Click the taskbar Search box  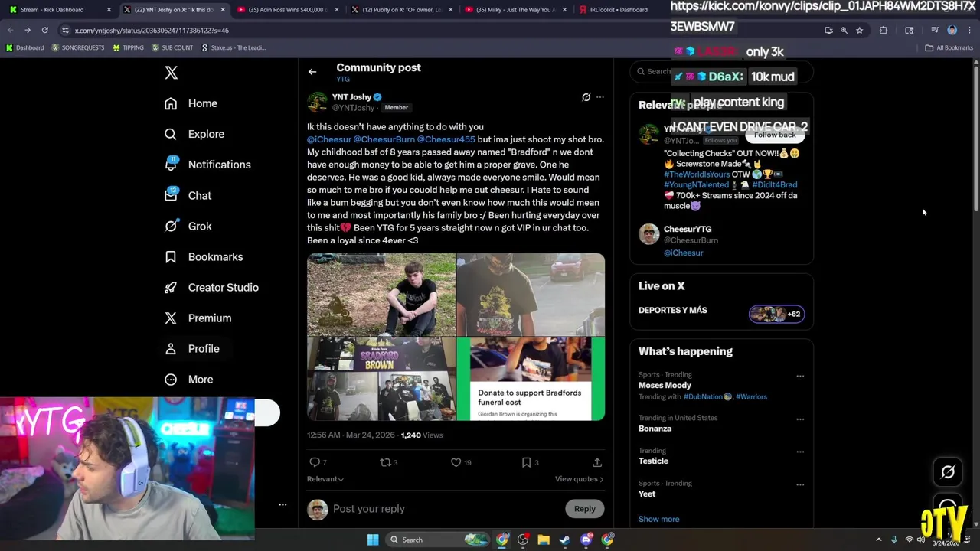click(x=436, y=540)
